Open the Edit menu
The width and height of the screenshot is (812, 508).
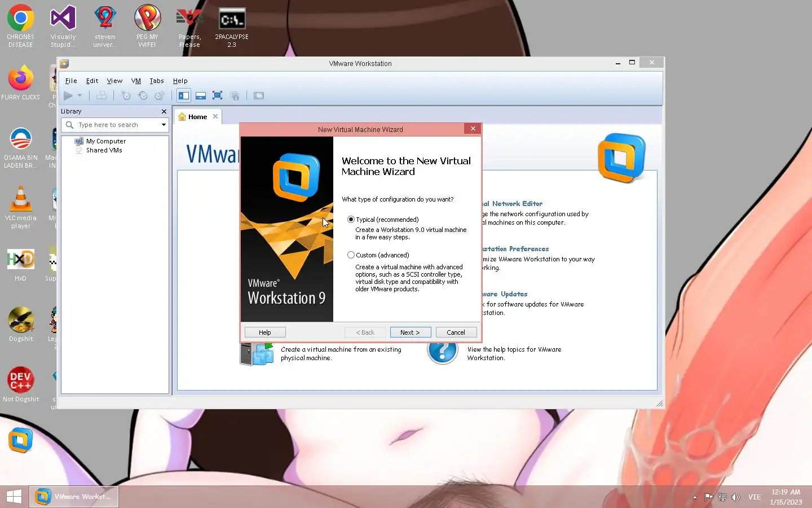(x=92, y=81)
